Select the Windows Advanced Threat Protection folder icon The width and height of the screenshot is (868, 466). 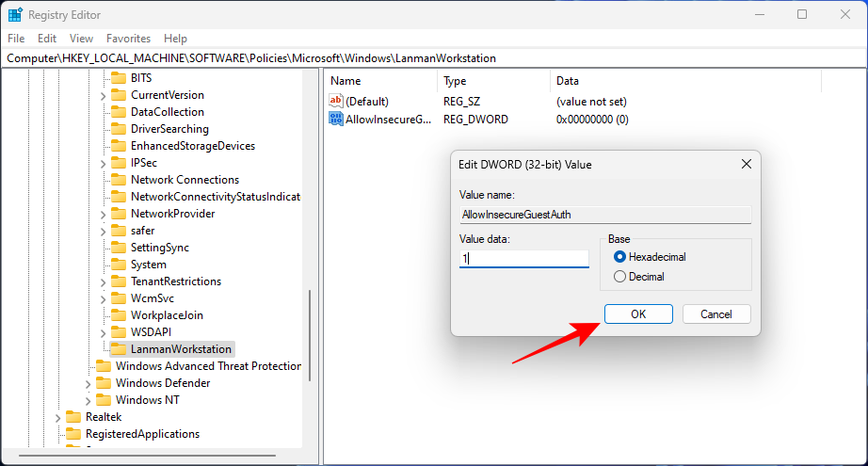pos(104,366)
